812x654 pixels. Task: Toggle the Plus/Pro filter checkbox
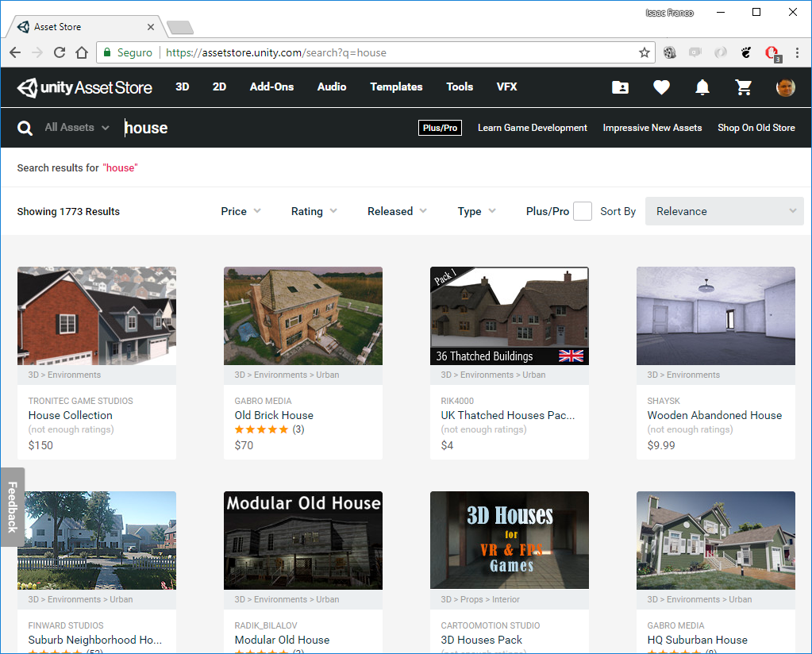pos(582,211)
